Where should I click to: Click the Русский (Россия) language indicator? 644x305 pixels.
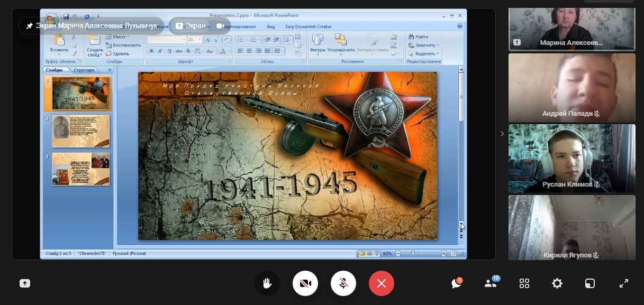(x=129, y=254)
